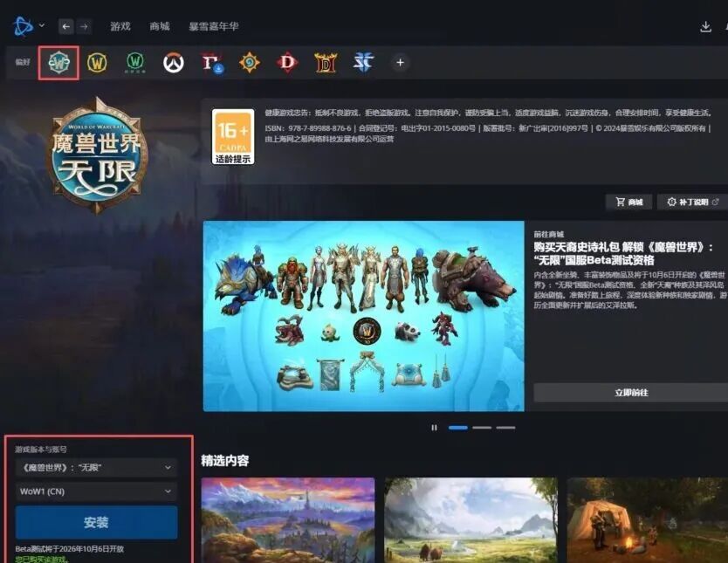Add a favorite game with plus button
The image size is (728, 563).
(400, 63)
